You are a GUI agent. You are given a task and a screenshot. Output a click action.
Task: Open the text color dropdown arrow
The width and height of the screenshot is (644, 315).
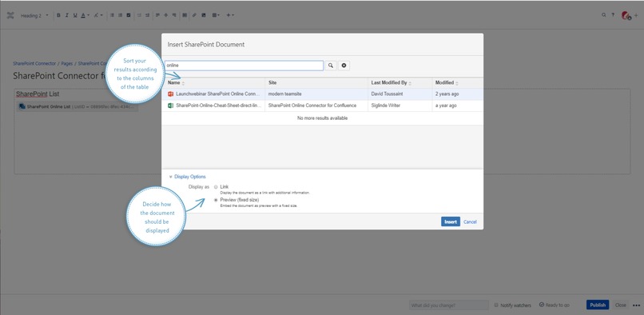(x=89, y=16)
